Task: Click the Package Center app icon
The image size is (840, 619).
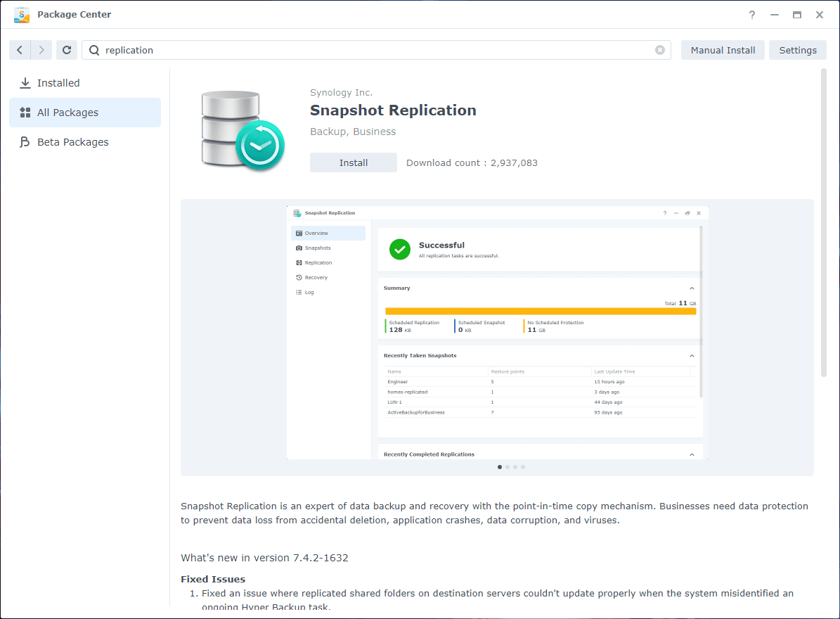Action: [x=21, y=15]
